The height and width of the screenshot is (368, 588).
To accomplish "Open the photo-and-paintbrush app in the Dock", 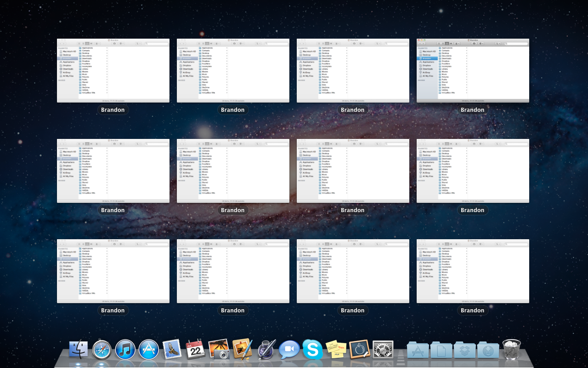I will coord(242,350).
